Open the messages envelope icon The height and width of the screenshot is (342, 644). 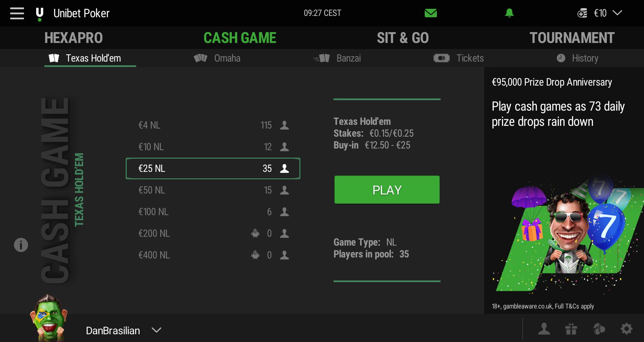pos(430,13)
